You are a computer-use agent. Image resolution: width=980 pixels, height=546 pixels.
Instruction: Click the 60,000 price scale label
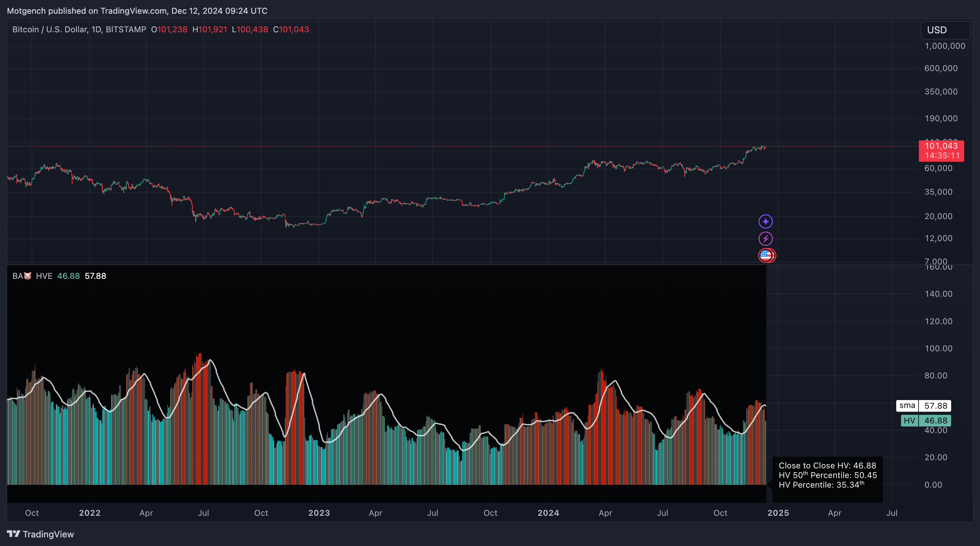938,168
